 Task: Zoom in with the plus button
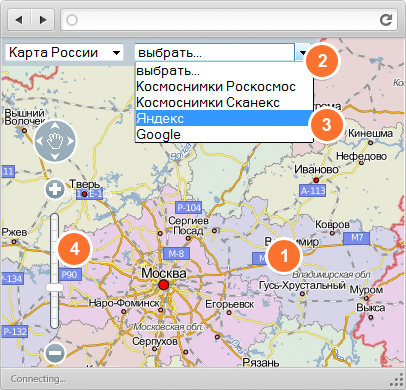click(55, 189)
